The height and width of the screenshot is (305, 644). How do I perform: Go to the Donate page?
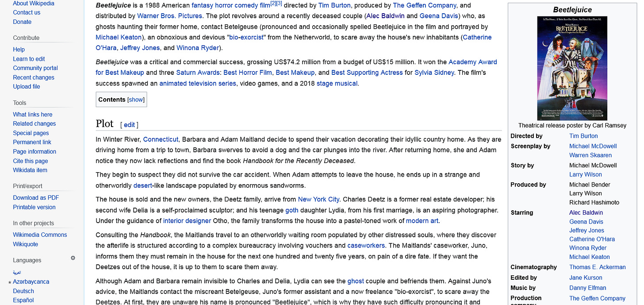pos(22,22)
